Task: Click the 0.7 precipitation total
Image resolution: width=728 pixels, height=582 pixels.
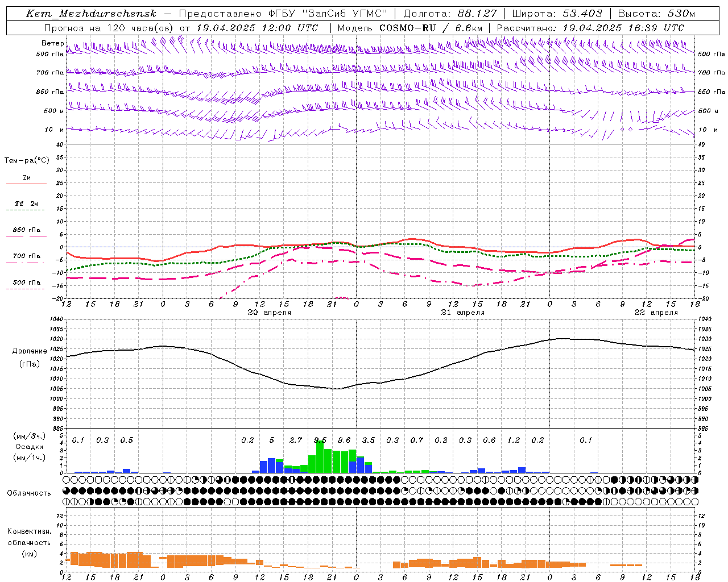Action: (x=417, y=440)
